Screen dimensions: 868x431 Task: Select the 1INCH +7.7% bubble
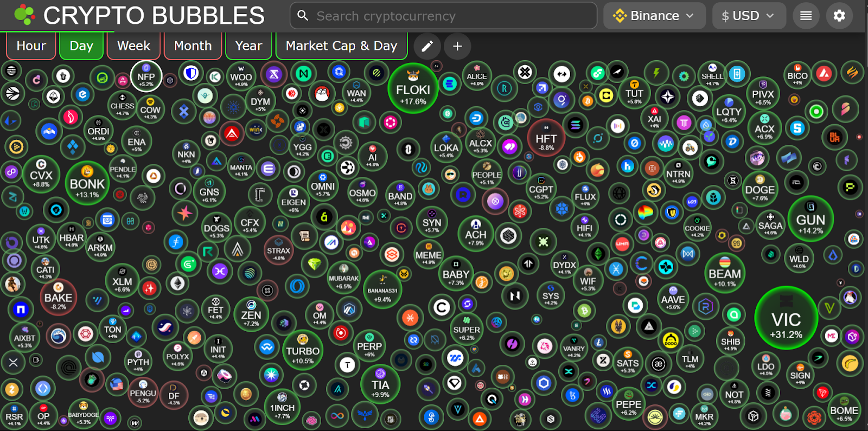(282, 407)
